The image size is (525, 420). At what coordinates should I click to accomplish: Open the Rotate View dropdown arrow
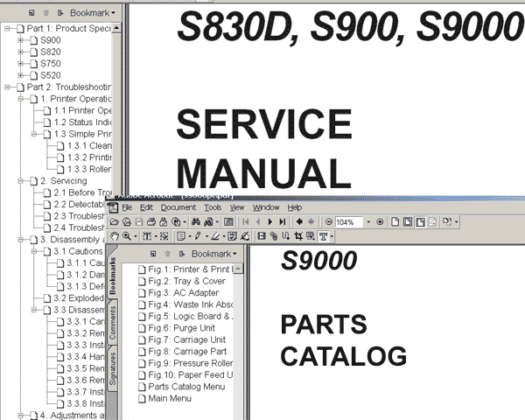(x=457, y=221)
